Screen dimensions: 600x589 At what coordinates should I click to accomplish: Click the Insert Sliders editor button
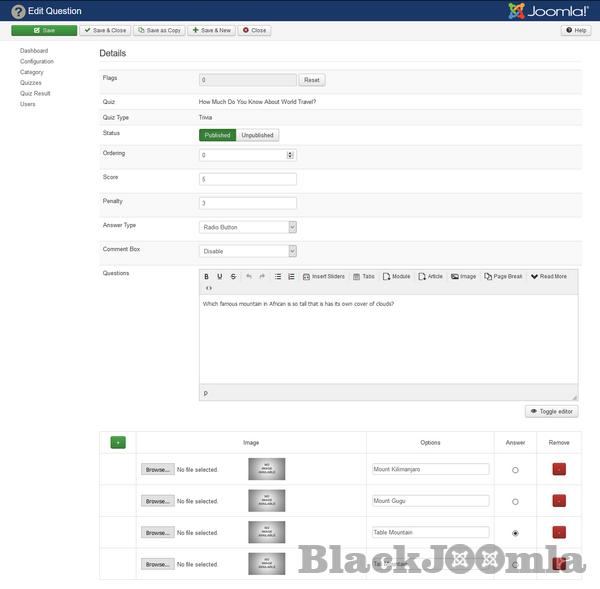pyautogui.click(x=323, y=276)
